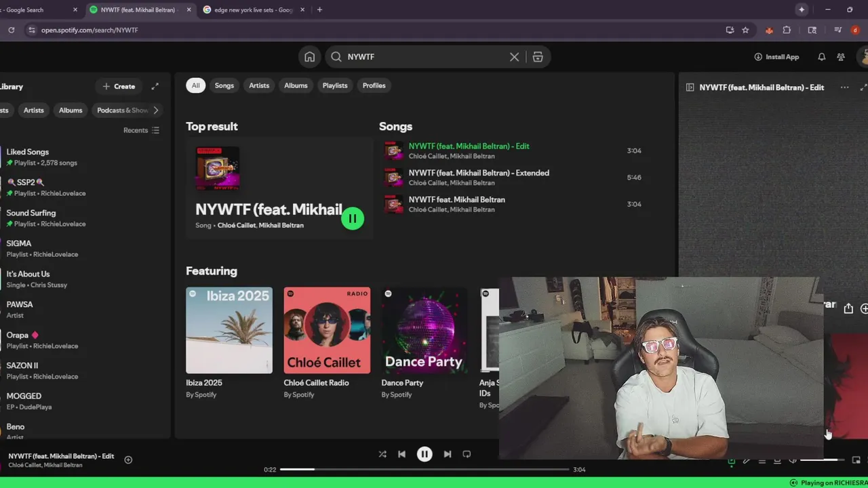Play NYWTF (feat. Mikhail Beltran) - Extended

(x=513, y=178)
